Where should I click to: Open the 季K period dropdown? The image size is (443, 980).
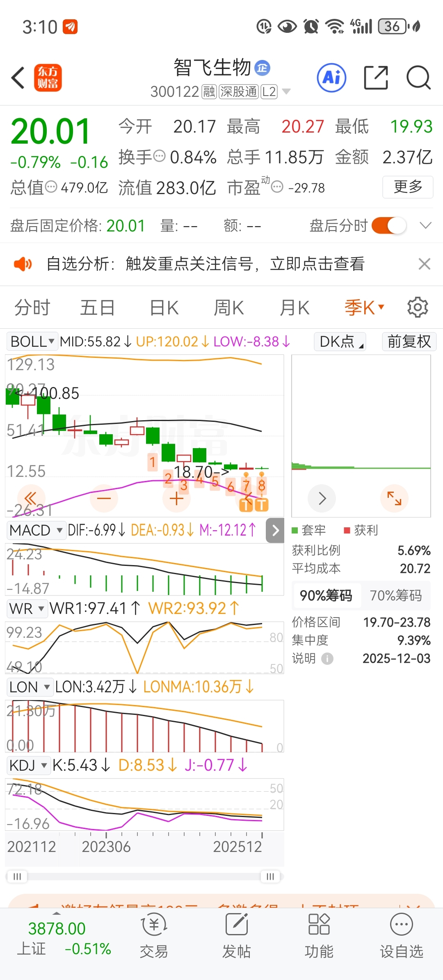(364, 307)
